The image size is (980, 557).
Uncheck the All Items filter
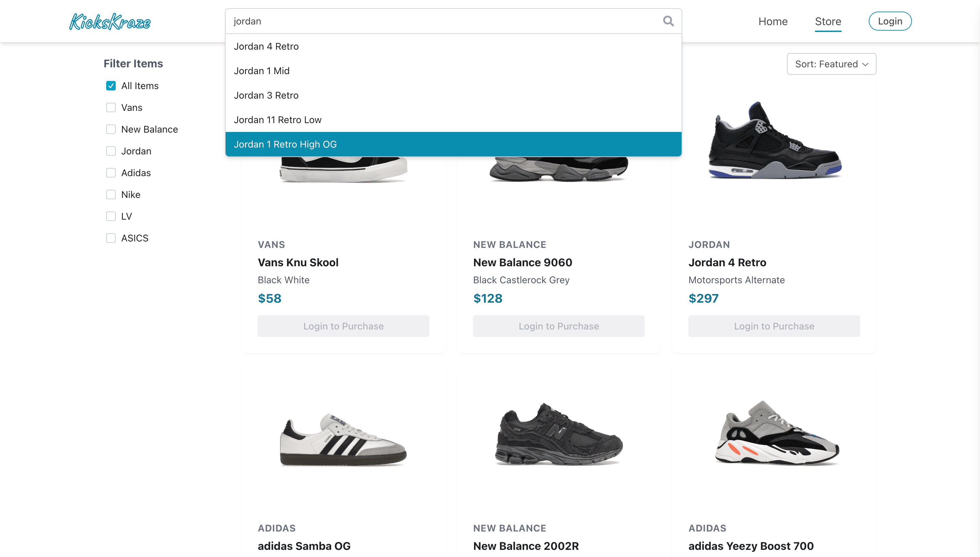(111, 86)
